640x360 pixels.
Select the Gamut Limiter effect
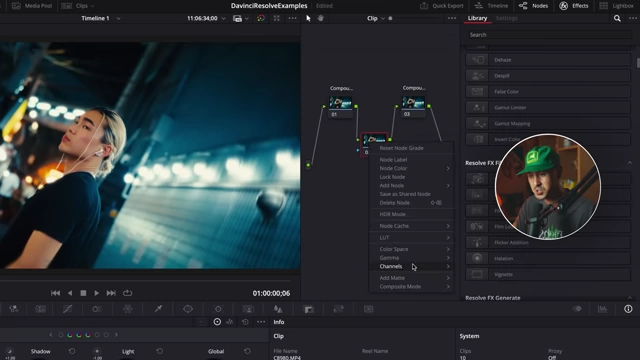click(x=548, y=107)
